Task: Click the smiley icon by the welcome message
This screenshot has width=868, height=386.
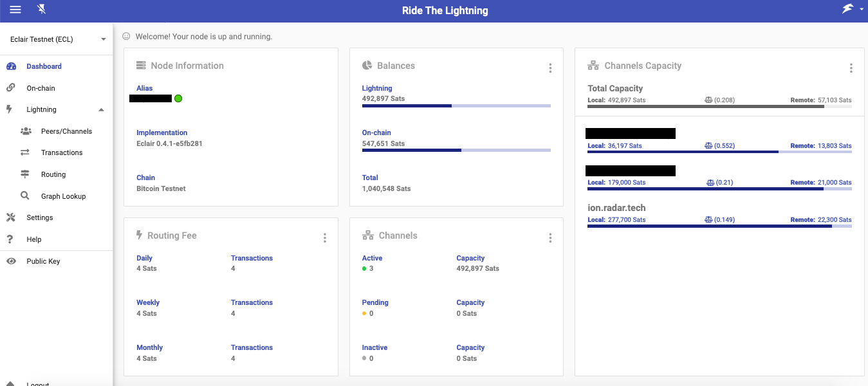Action: point(126,37)
